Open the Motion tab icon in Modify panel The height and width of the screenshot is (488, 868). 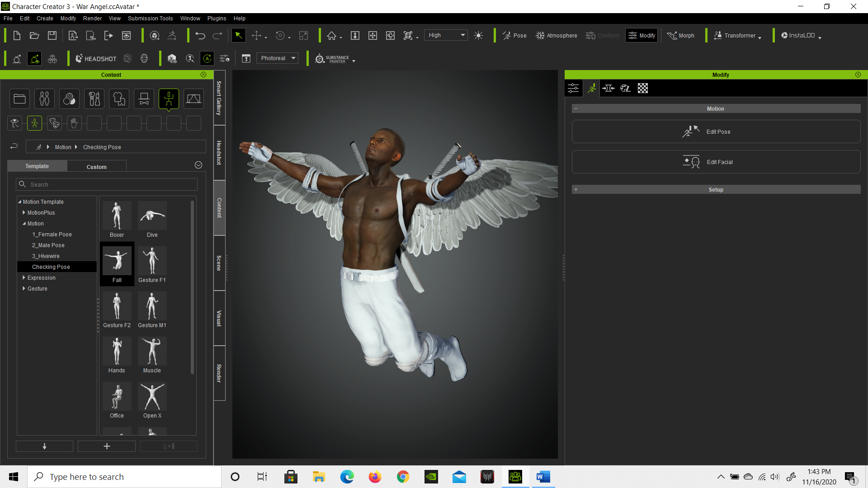(x=591, y=88)
